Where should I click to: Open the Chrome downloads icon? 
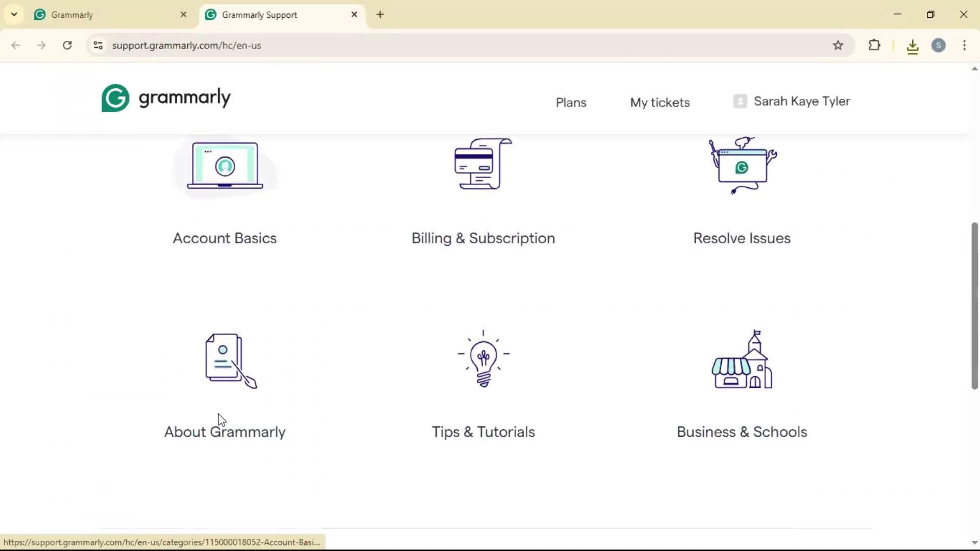(x=913, y=46)
